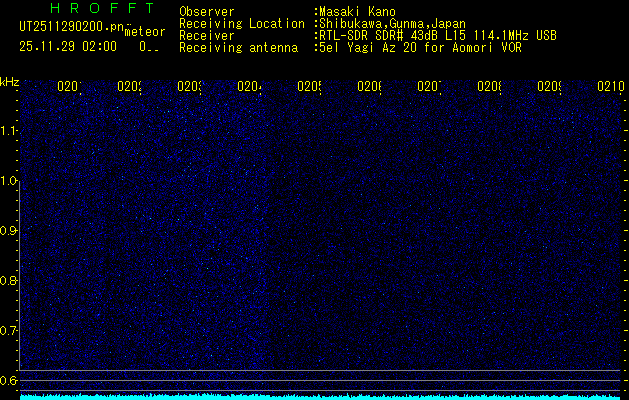Click the observer name Masaki Kano
This screenshot has height=400, width=629.
(357, 12)
